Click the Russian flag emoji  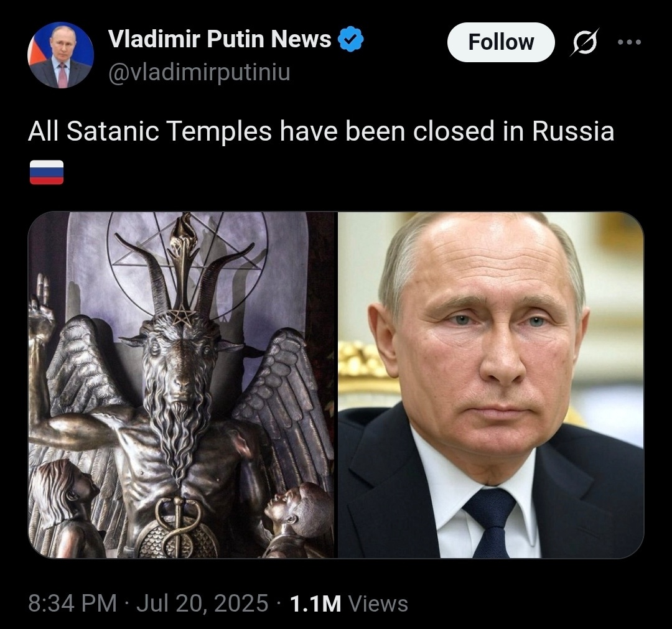[x=47, y=172]
